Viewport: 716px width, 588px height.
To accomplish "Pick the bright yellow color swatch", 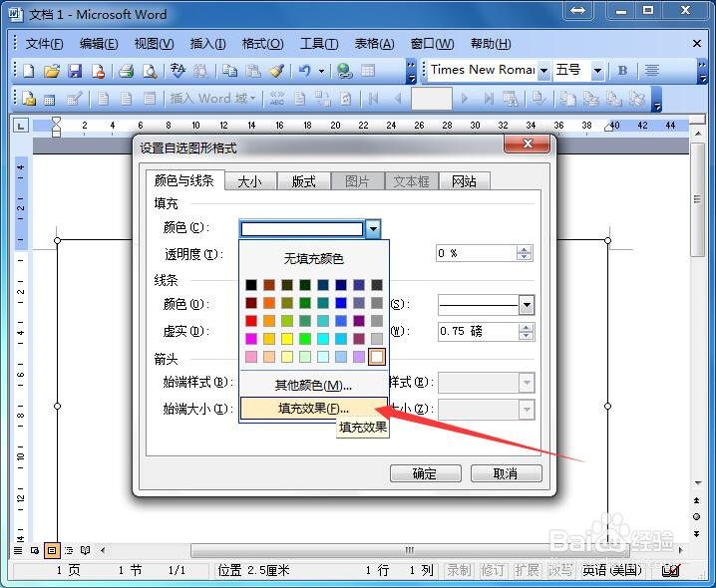I will pyautogui.click(x=287, y=339).
